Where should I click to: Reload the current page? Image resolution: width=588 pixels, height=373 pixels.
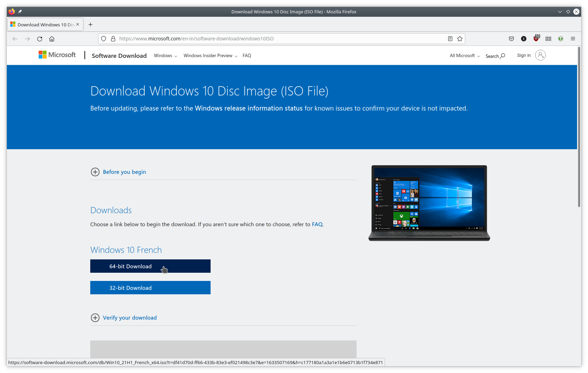tap(40, 39)
